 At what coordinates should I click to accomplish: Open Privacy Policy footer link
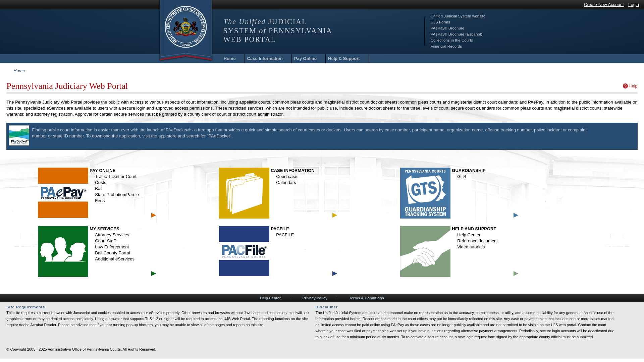[315, 298]
